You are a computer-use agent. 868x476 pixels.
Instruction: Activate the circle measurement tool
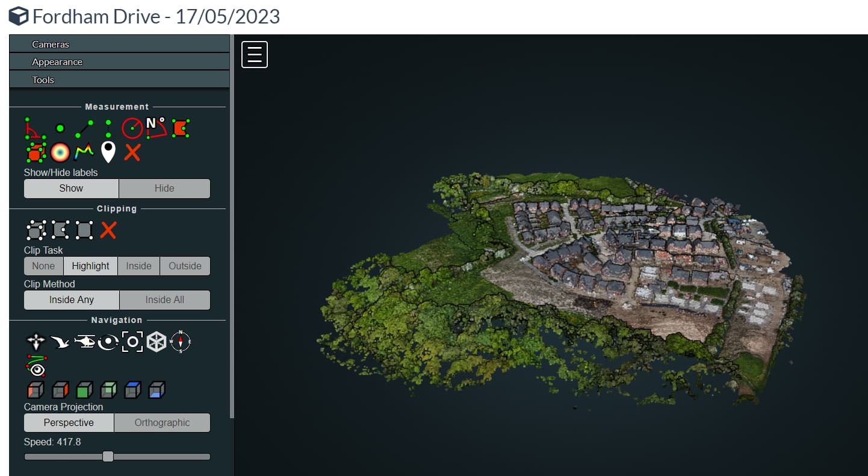132,127
